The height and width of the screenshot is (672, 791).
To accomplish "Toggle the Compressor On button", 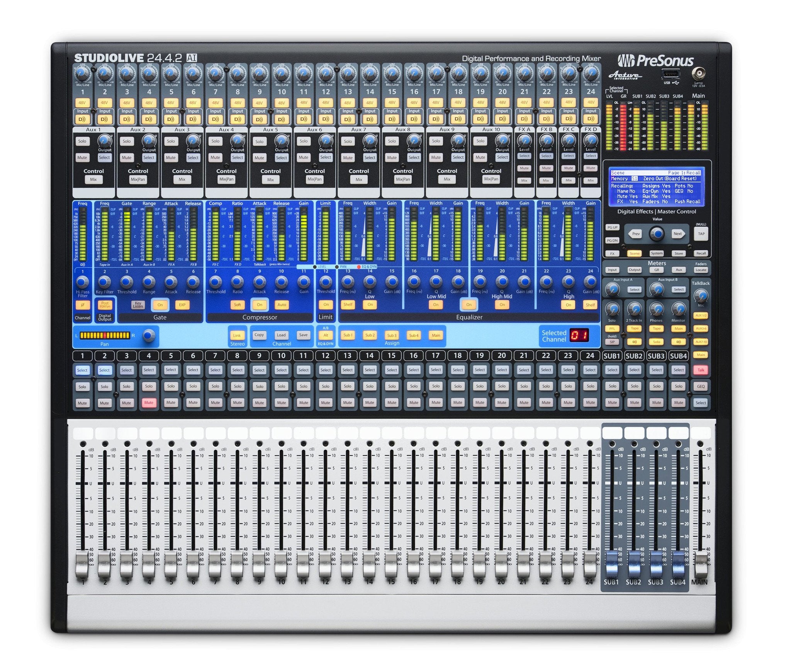I will coord(259,305).
